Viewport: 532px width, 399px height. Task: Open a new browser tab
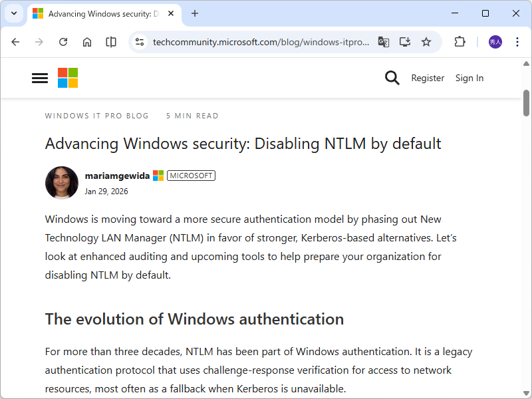[x=195, y=13]
